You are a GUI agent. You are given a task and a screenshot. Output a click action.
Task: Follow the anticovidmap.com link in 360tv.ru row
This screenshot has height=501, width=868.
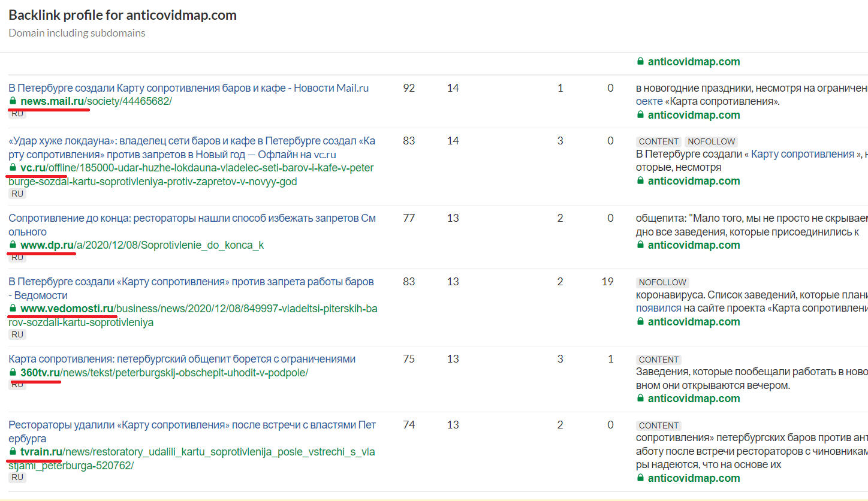coord(694,399)
